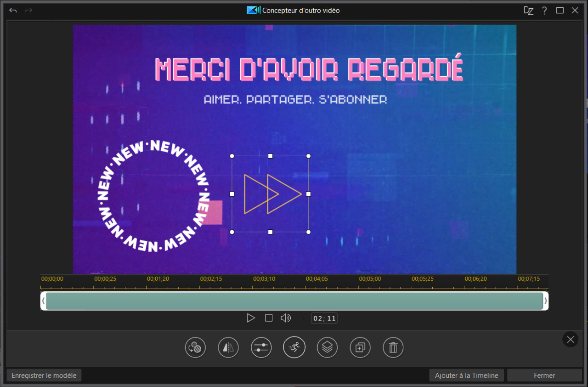
Task: Delete the selected object with the trash icon
Action: click(393, 347)
